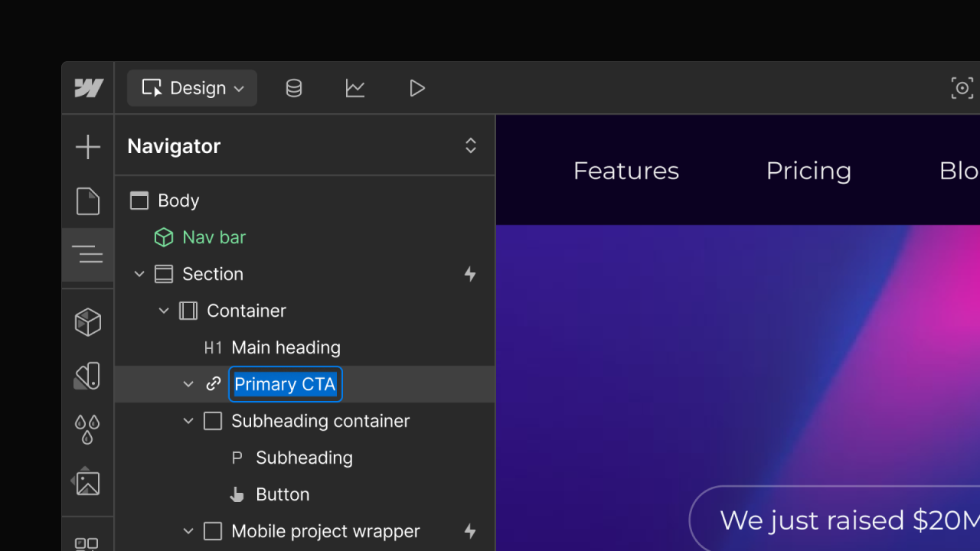
Task: Click the Primary CTA rename field
Action: tap(284, 384)
